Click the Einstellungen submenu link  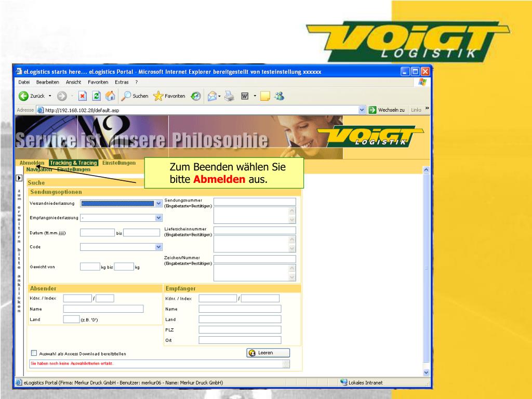click(74, 169)
